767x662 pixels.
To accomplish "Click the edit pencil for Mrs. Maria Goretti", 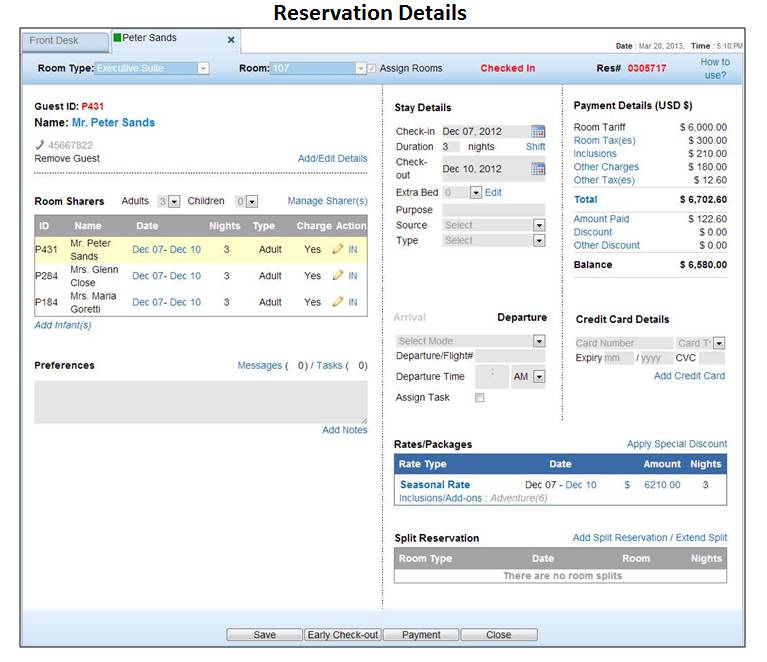I will [x=338, y=302].
